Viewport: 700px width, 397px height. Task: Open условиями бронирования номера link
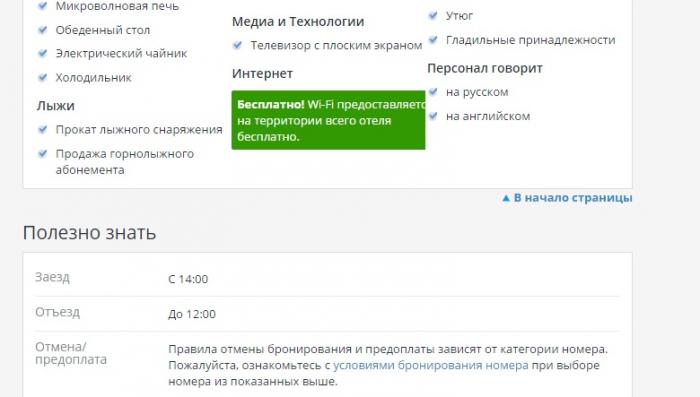(x=431, y=365)
